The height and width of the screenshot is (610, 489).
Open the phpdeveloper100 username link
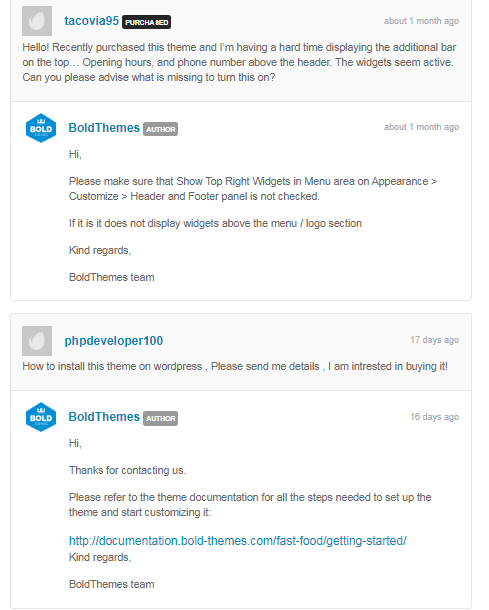(114, 341)
